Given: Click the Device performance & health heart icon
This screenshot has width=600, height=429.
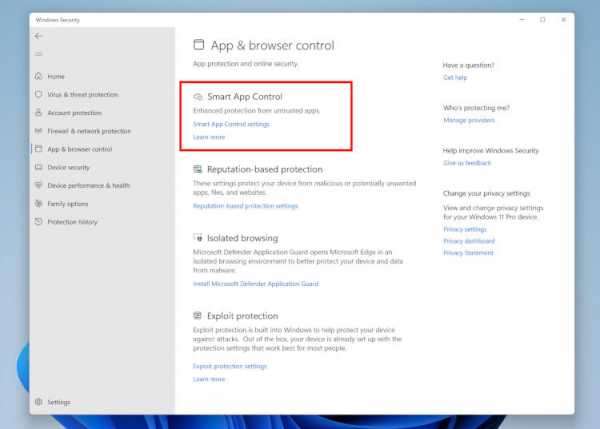Looking at the screenshot, I should 38,185.
